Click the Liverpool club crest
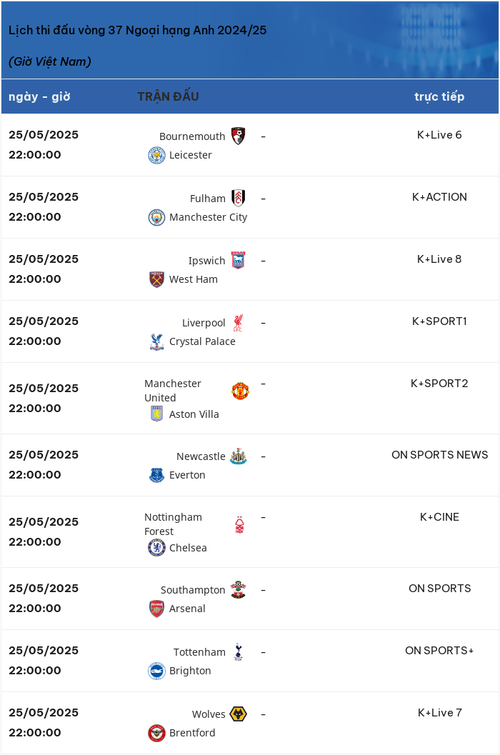This screenshot has width=500, height=755. [238, 323]
